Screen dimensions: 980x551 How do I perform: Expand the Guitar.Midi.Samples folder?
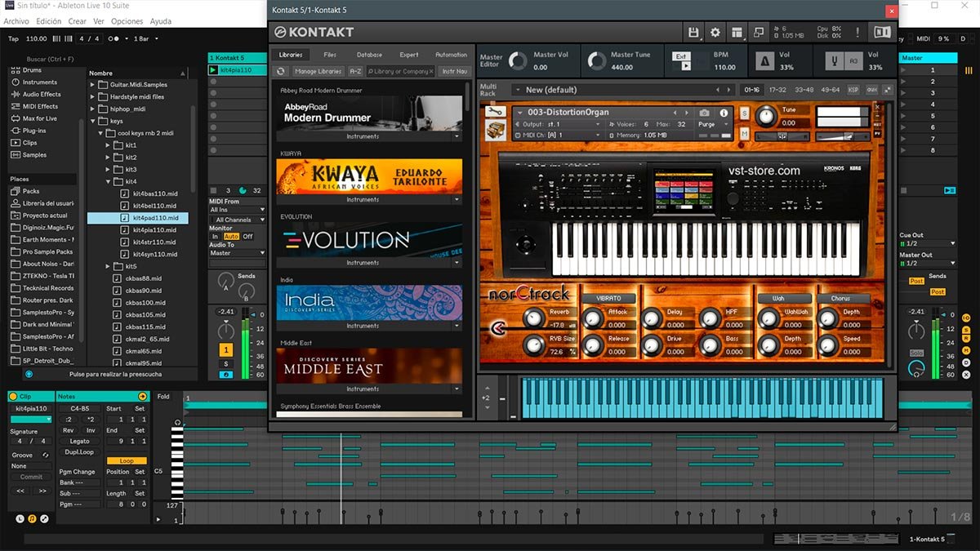[92, 85]
